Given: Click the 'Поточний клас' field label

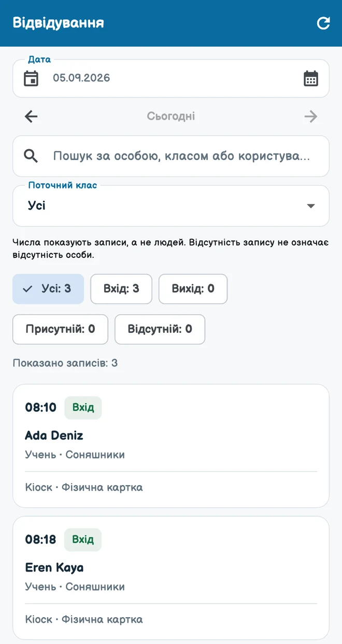Looking at the screenshot, I should 63,185.
